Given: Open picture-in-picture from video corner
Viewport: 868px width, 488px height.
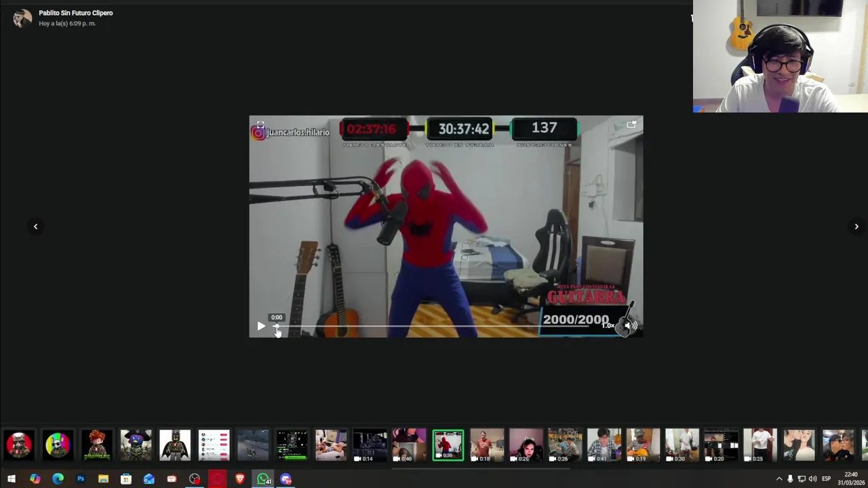Looking at the screenshot, I should pos(631,125).
